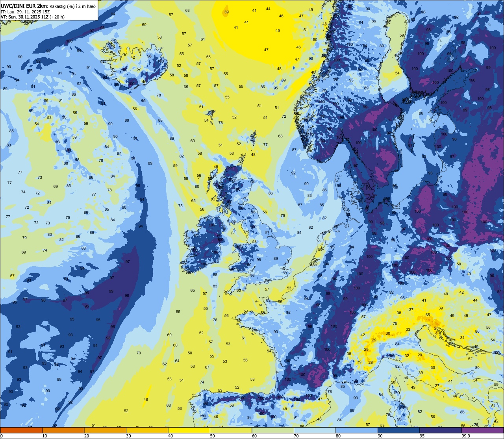Click the legend tick label '40' below the color bar
The height and width of the screenshot is (439, 504).
click(170, 436)
